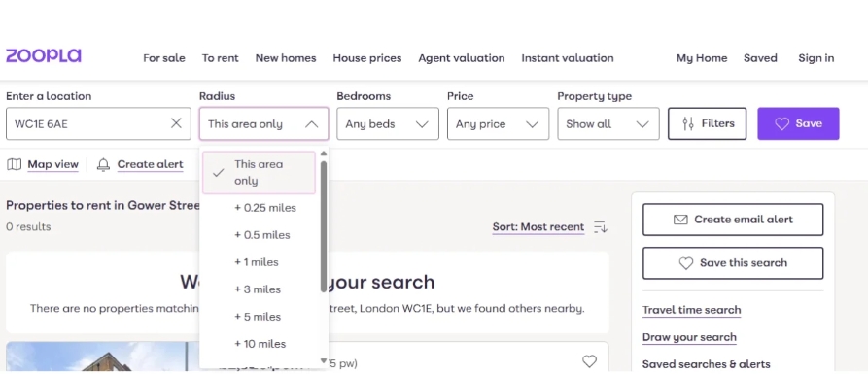Expand the Price 'Any price' dropdown
Screen dimensions: 868x374
499,124
